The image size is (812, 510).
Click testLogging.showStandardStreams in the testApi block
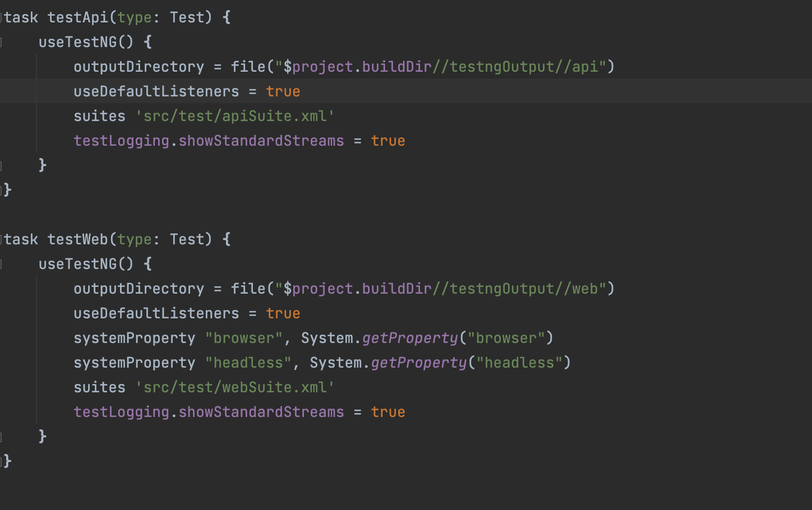coord(209,141)
